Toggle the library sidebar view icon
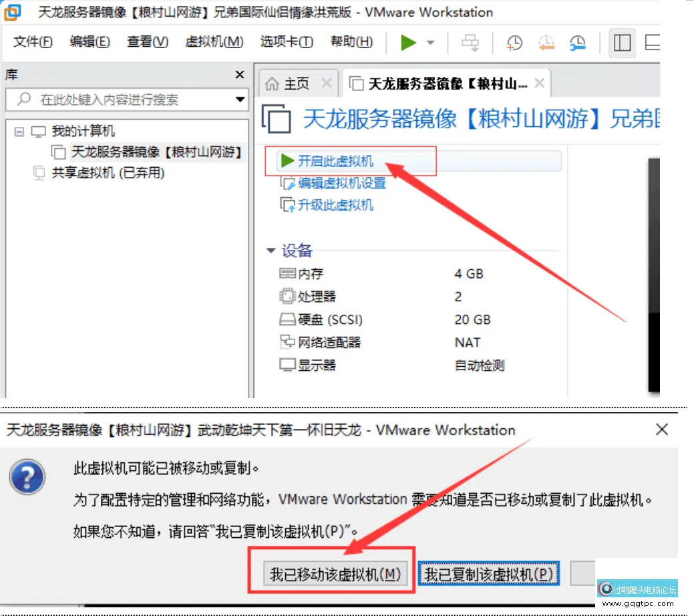This screenshot has width=694, height=616. pos(622,43)
